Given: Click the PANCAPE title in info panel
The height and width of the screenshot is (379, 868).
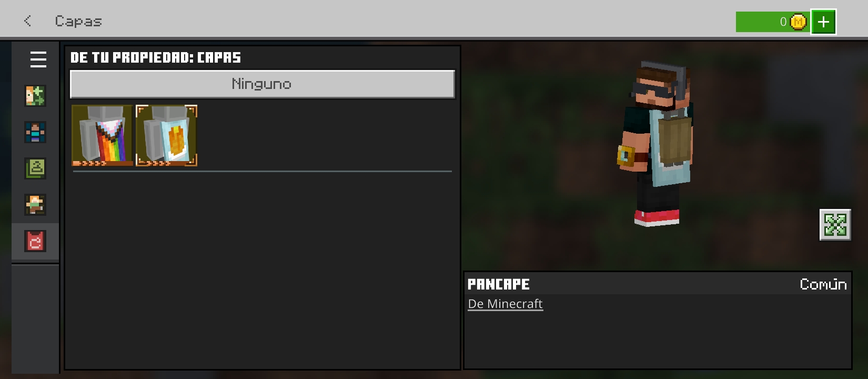Looking at the screenshot, I should [499, 284].
